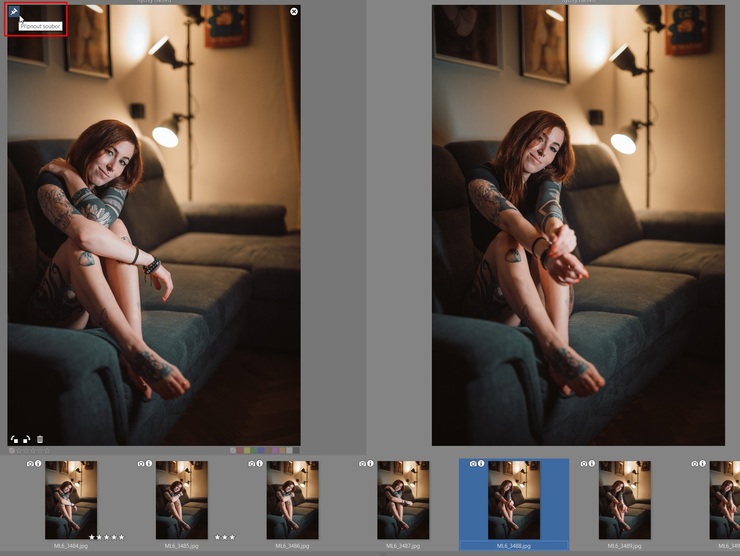Open camera info icon for ML6_3487.jpg
Image resolution: width=740 pixels, height=556 pixels.
tap(362, 463)
